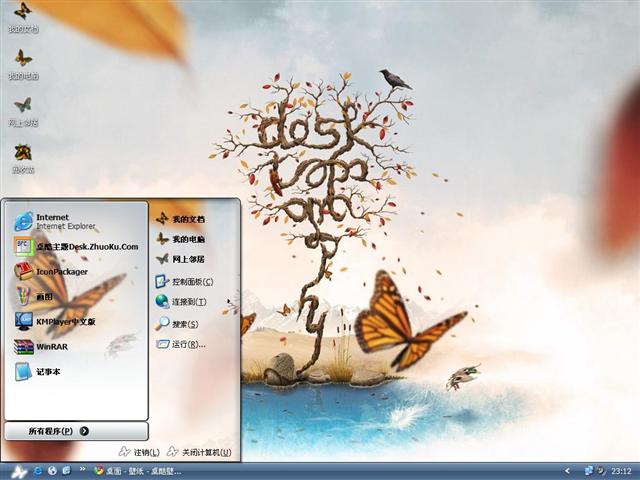Click the show desktop quick launch icon
The height and width of the screenshot is (480, 640).
pos(67,471)
